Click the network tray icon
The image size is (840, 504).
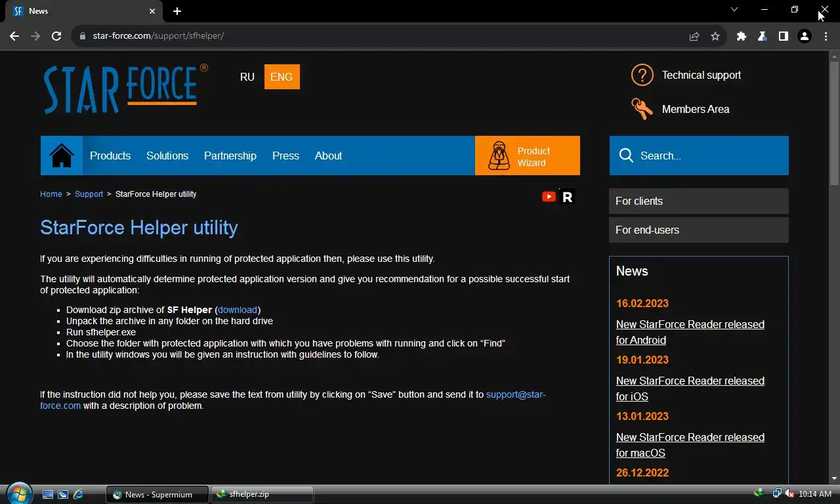point(777,493)
